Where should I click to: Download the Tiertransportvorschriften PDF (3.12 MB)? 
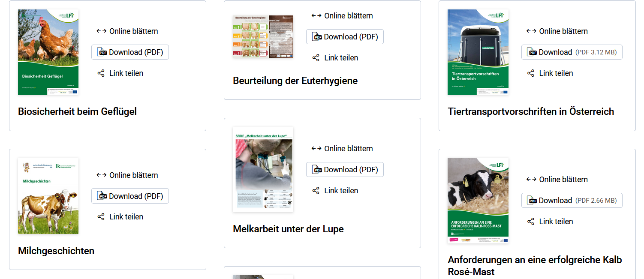572,52
